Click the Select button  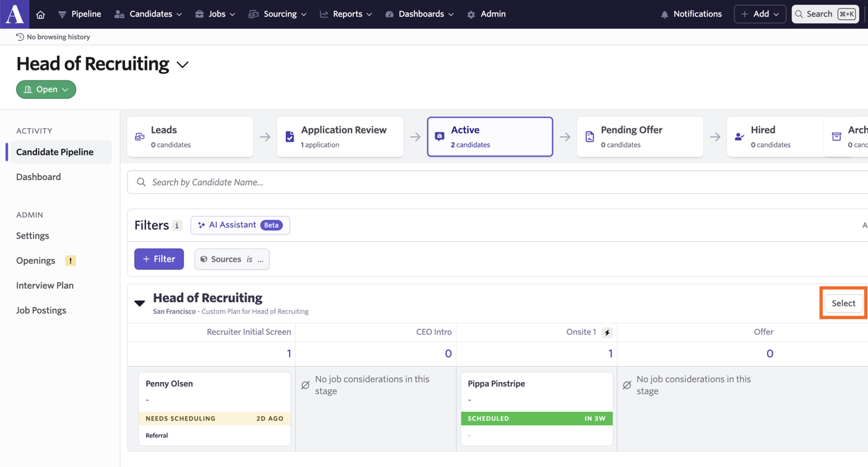coord(843,303)
